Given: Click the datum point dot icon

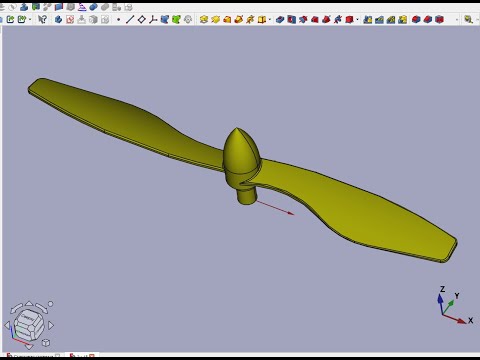Looking at the screenshot, I should tap(118, 20).
